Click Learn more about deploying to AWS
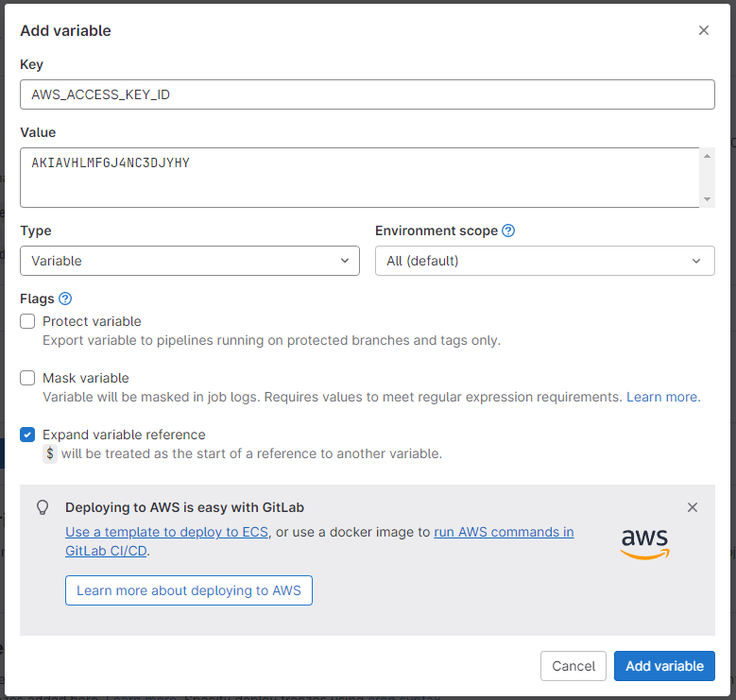 point(189,590)
